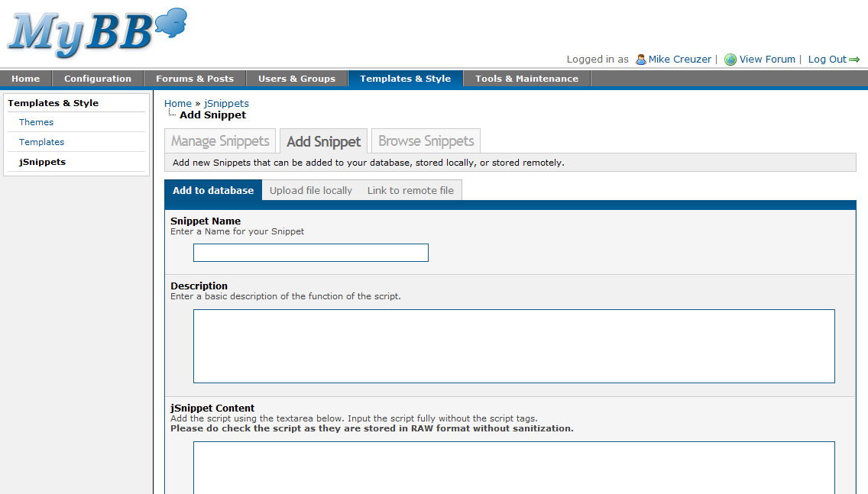Open the Configuration menu

97,79
